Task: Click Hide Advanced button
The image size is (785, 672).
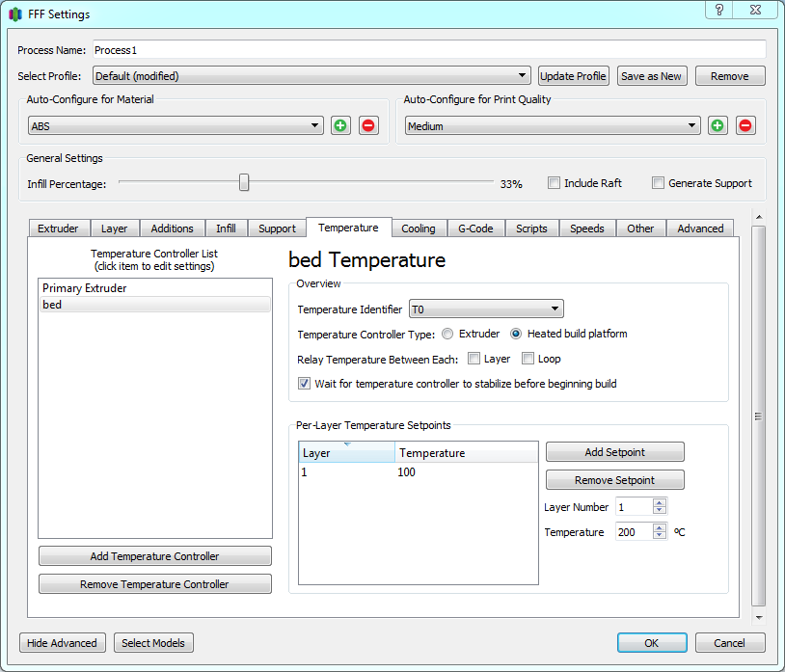Action: point(62,643)
